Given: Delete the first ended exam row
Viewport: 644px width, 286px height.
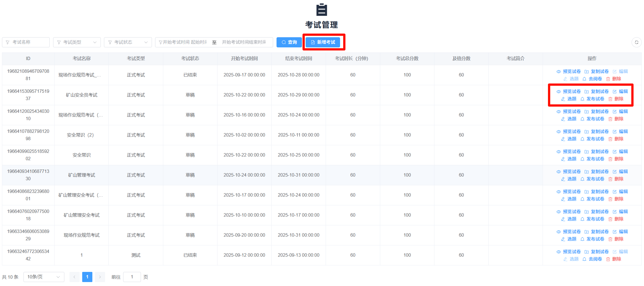Looking at the screenshot, I should click(x=614, y=79).
